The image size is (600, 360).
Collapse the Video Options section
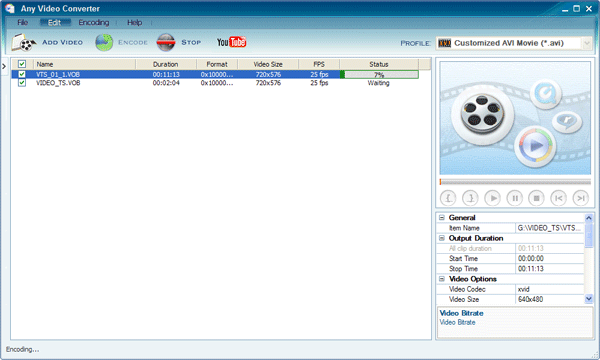442,279
